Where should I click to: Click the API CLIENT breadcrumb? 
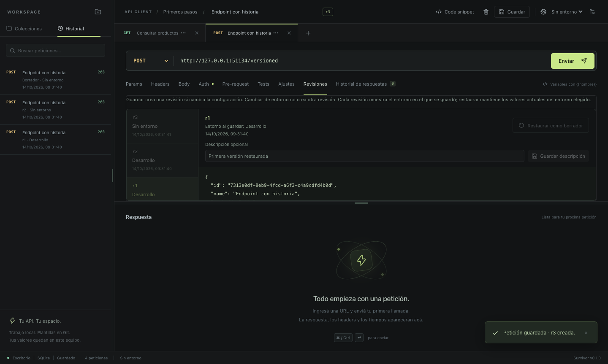(x=138, y=12)
